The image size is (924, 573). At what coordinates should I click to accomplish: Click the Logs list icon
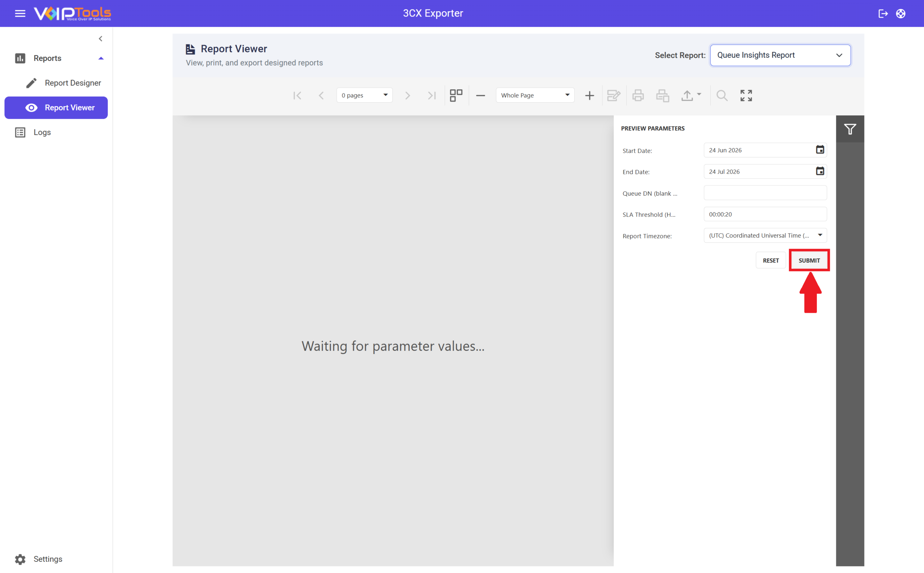[x=20, y=132]
